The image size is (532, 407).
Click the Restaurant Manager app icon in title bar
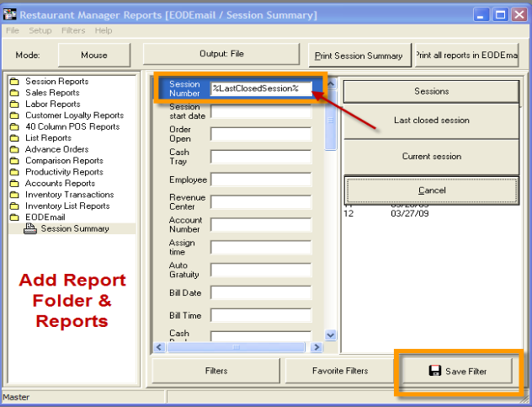pos(9,14)
